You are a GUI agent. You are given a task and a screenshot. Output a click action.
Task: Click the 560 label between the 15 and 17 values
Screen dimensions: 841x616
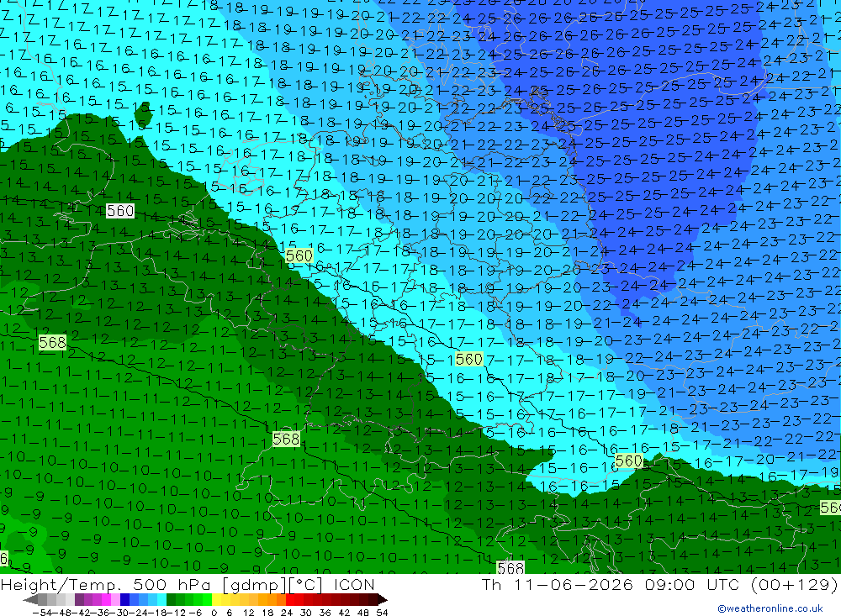[468, 359]
